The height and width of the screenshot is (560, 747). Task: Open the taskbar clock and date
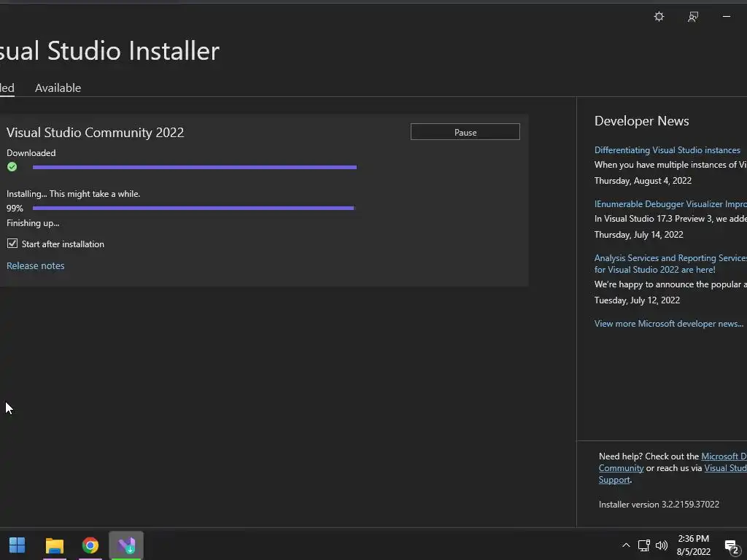pos(694,545)
